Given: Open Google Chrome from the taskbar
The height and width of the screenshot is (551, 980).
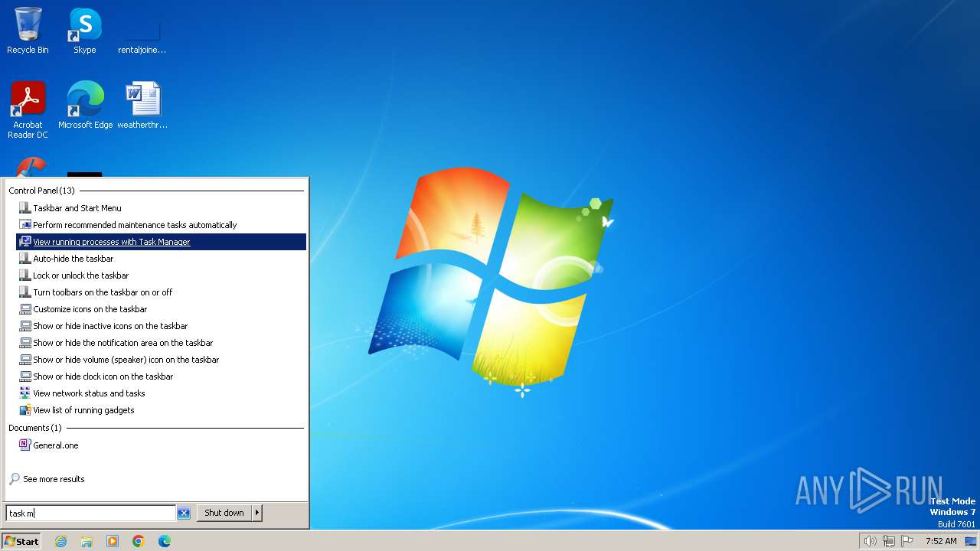Looking at the screenshot, I should pyautogui.click(x=139, y=541).
